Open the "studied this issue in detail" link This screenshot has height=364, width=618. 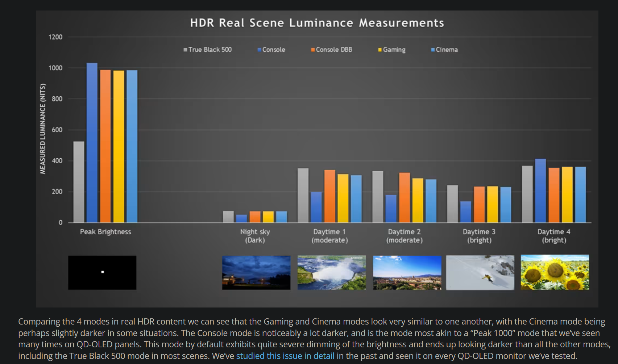(x=285, y=356)
